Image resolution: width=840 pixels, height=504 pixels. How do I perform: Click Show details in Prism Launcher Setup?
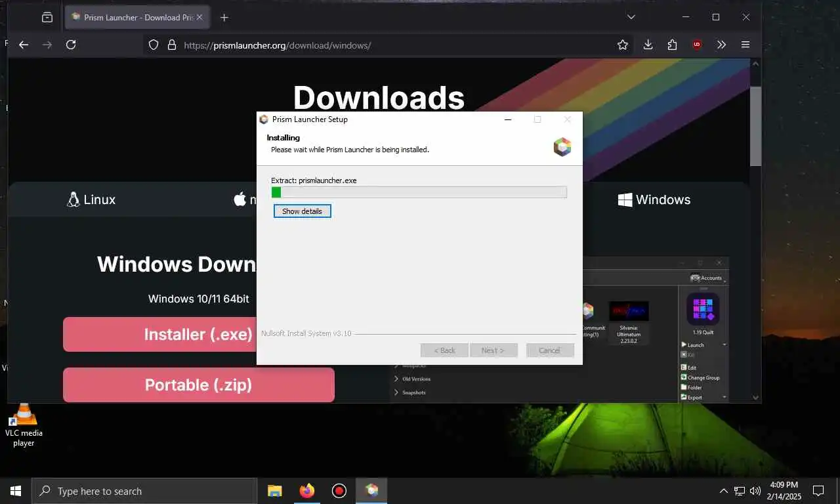[302, 211]
